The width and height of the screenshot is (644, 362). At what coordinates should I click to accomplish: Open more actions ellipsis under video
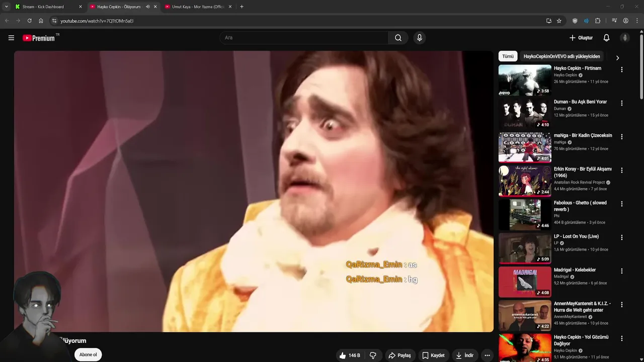pos(487,355)
